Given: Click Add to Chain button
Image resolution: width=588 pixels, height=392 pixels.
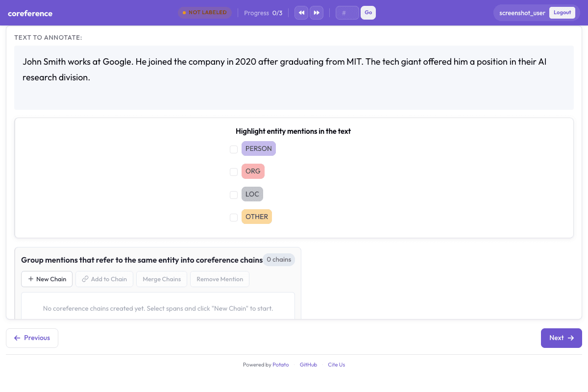Looking at the screenshot, I should [x=104, y=279].
